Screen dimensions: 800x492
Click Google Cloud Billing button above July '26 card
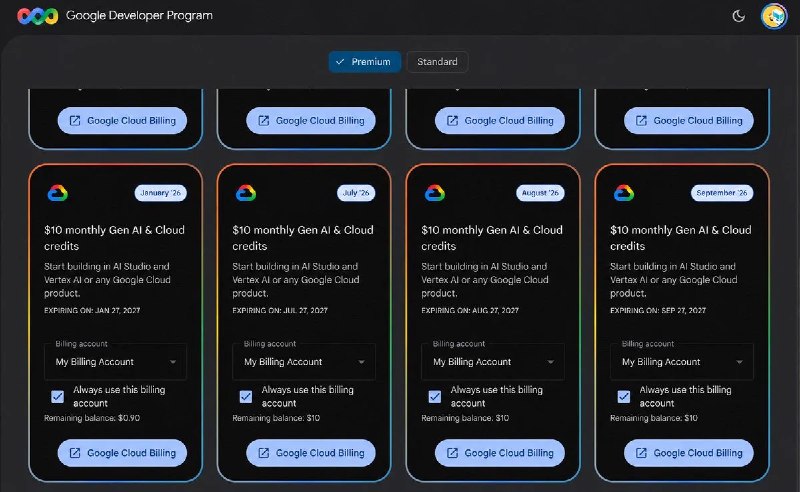click(311, 120)
